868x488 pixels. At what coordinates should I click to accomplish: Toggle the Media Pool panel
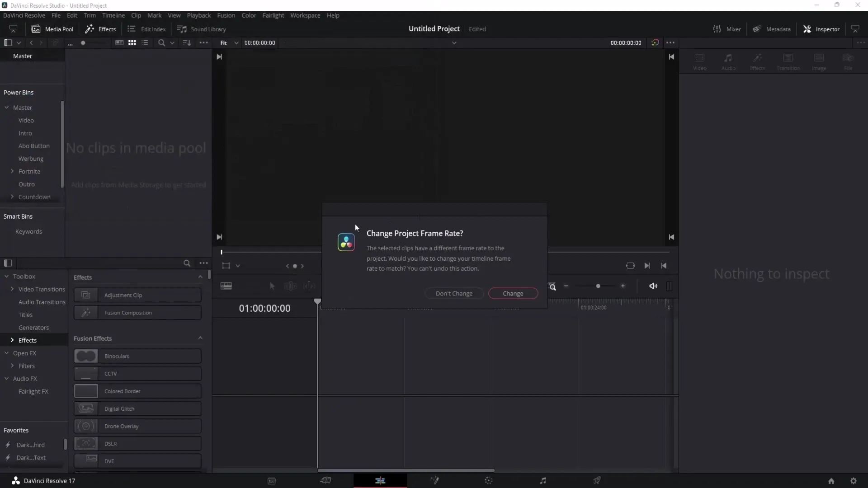click(52, 29)
